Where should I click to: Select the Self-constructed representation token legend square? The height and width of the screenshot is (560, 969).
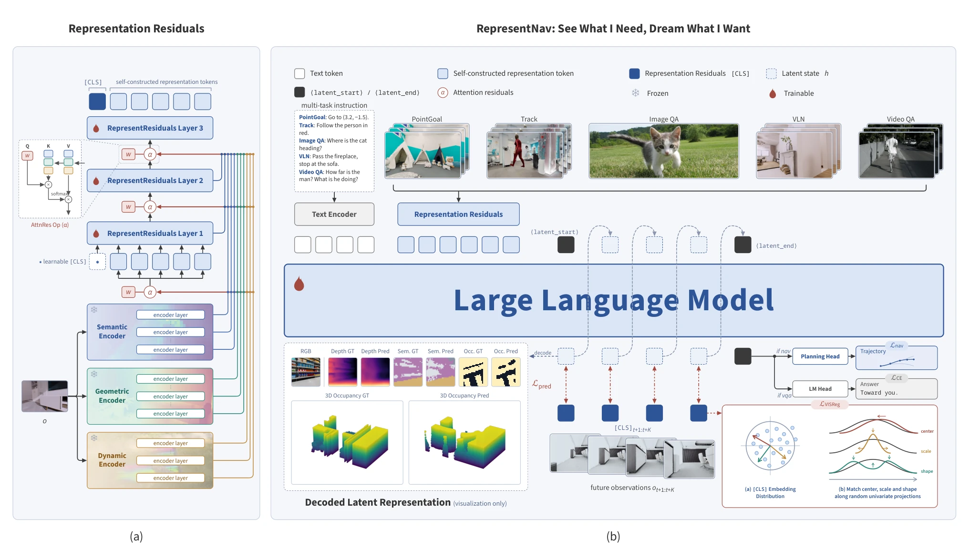[443, 73]
